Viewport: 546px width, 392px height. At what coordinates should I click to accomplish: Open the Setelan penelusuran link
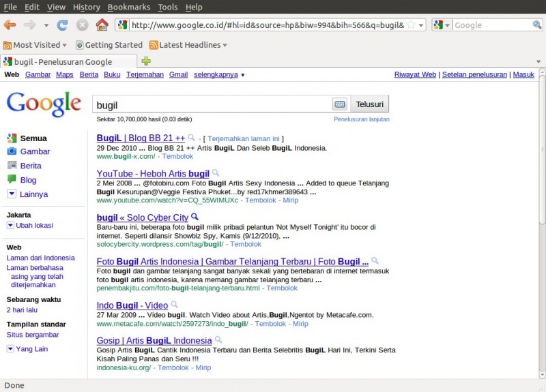click(474, 74)
